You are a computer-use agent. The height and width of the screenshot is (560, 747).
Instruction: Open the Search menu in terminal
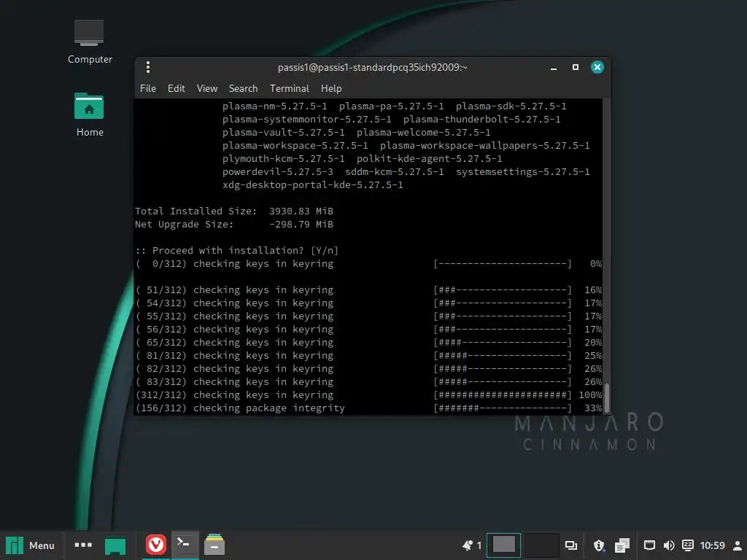pos(243,88)
